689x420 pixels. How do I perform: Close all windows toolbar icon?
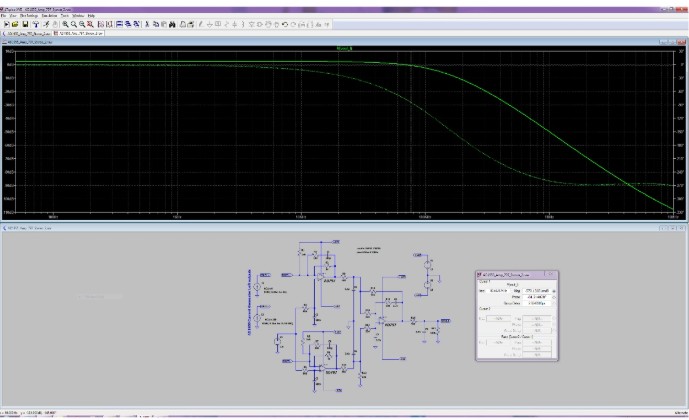pos(136,24)
